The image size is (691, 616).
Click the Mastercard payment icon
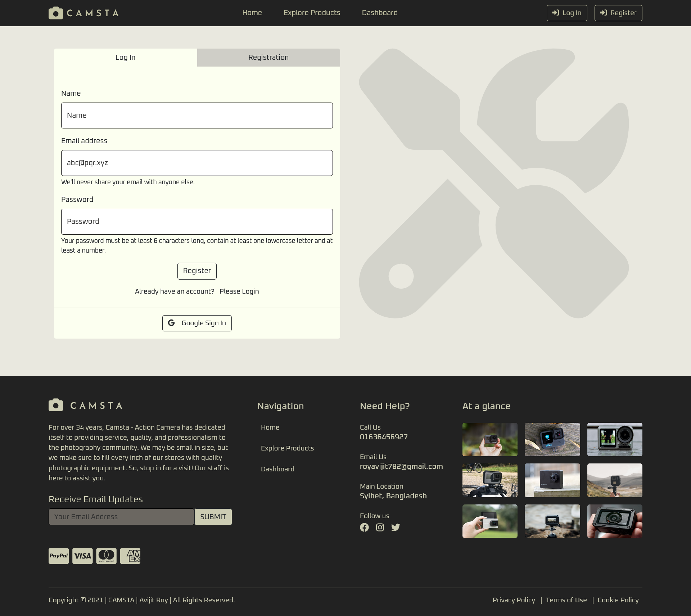(x=106, y=556)
